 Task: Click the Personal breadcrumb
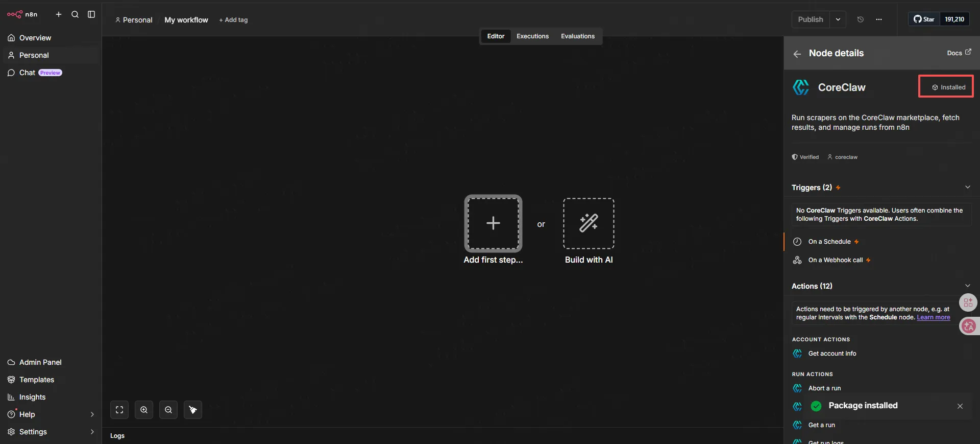(134, 20)
